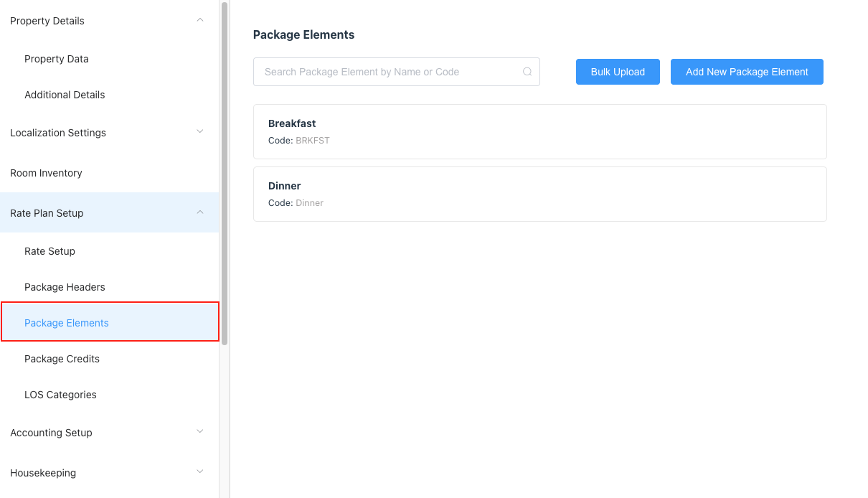
Task: Open the Dinner package element card
Action: pos(539,194)
